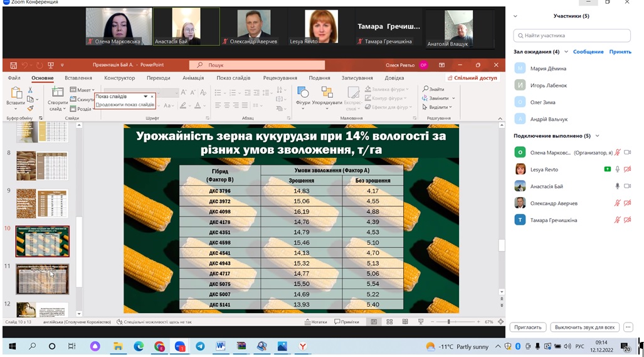Click increase font size icon
Screen dimensions: 644x357
tap(184, 92)
